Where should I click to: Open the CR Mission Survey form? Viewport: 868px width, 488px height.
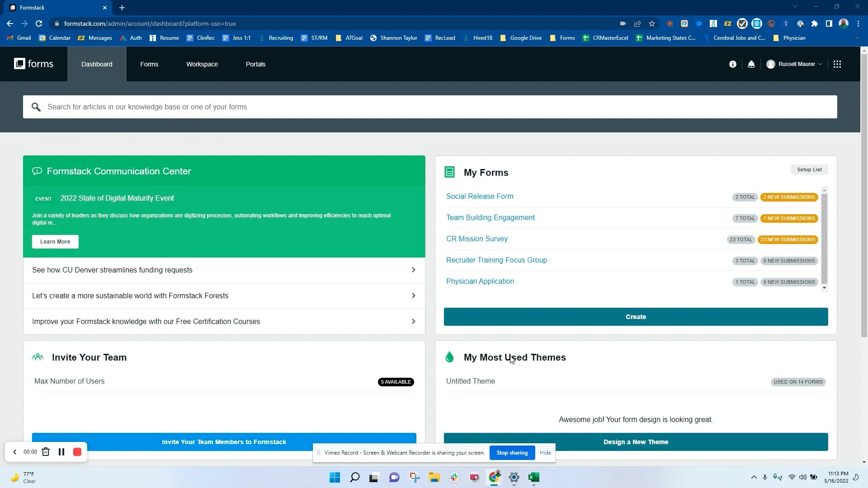(476, 239)
